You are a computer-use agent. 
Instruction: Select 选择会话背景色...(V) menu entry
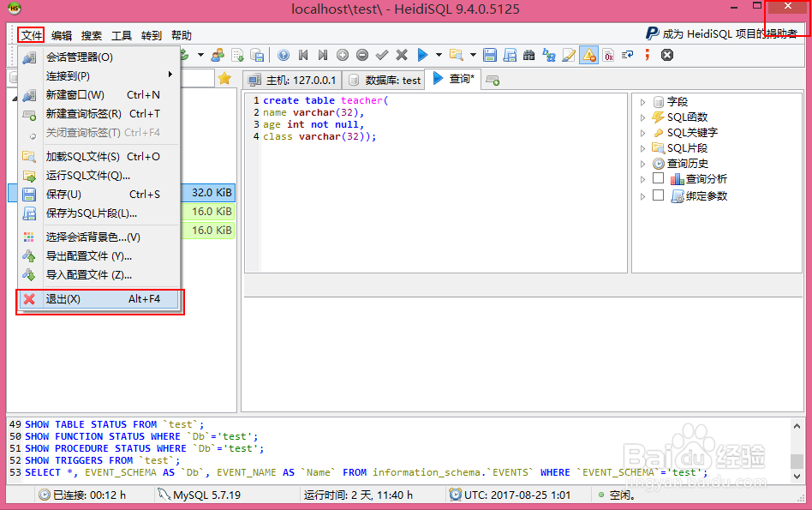[x=99, y=237]
